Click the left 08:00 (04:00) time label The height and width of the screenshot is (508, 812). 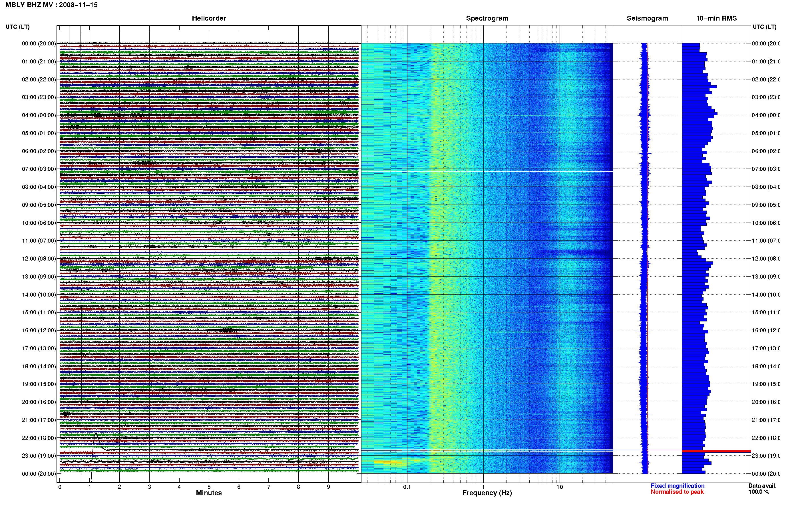coord(39,187)
